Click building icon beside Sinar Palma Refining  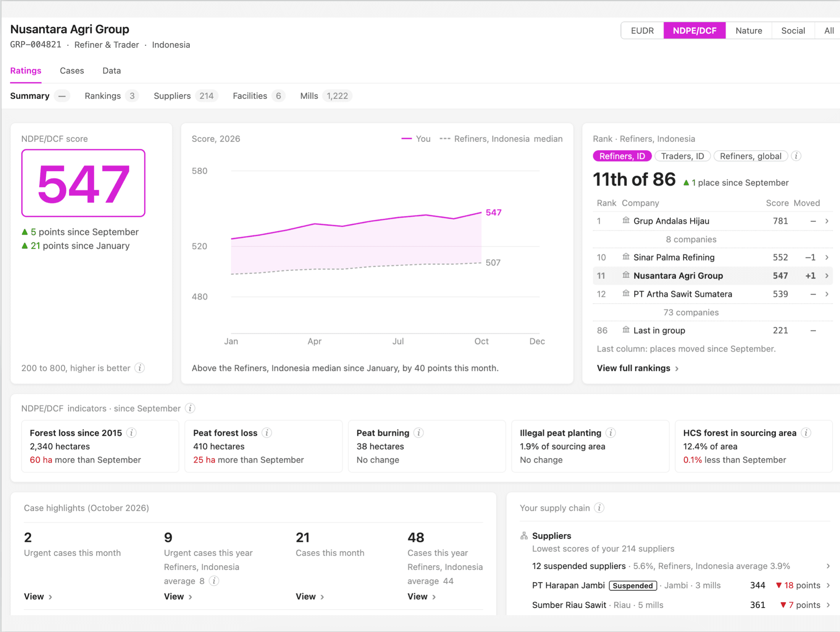626,257
